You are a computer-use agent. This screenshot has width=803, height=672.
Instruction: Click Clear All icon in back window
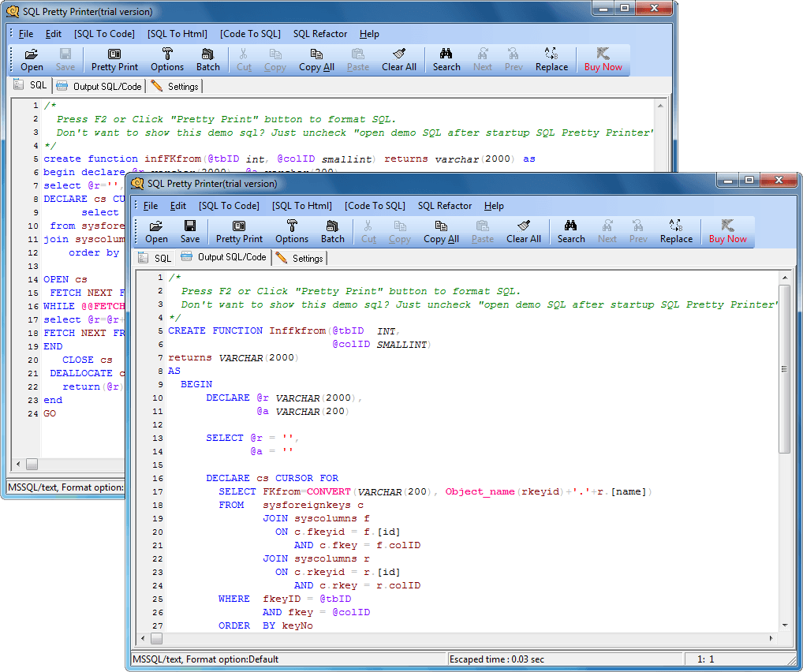(x=399, y=59)
